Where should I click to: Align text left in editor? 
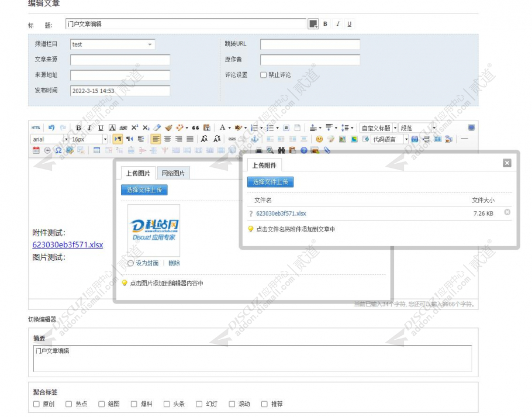(x=156, y=139)
